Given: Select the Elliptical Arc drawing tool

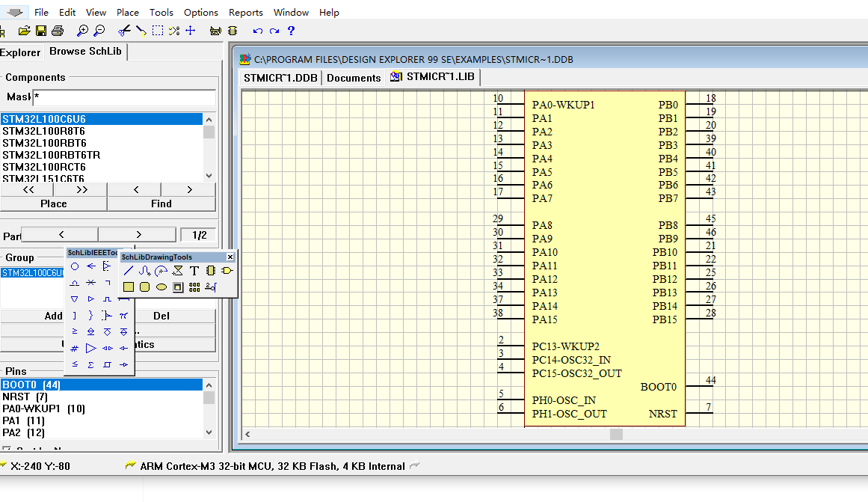Looking at the screenshot, I should pyautogui.click(x=161, y=270).
